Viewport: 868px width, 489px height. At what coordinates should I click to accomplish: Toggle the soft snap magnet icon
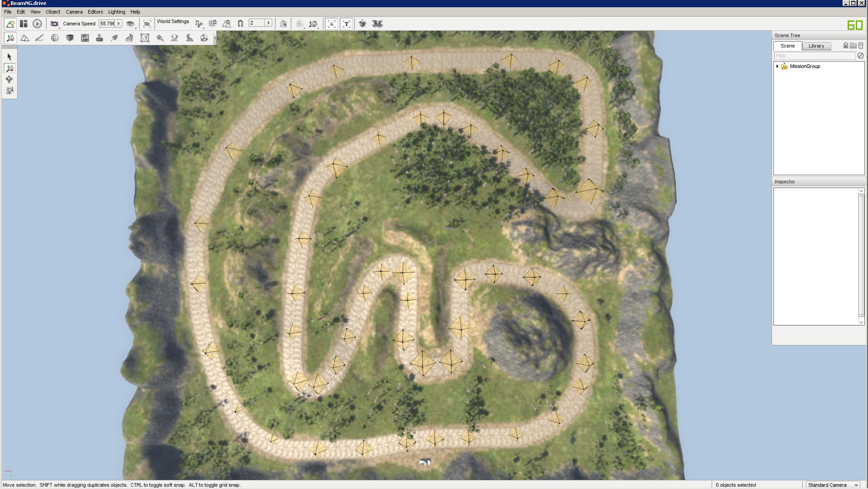(x=240, y=24)
